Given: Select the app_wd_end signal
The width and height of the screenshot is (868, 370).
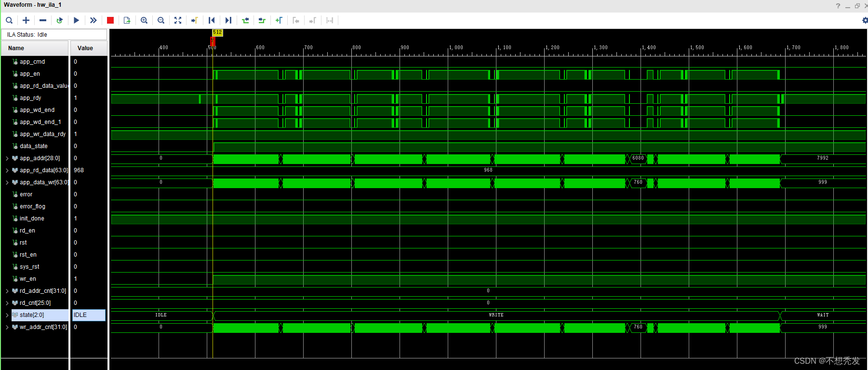Looking at the screenshot, I should point(37,110).
